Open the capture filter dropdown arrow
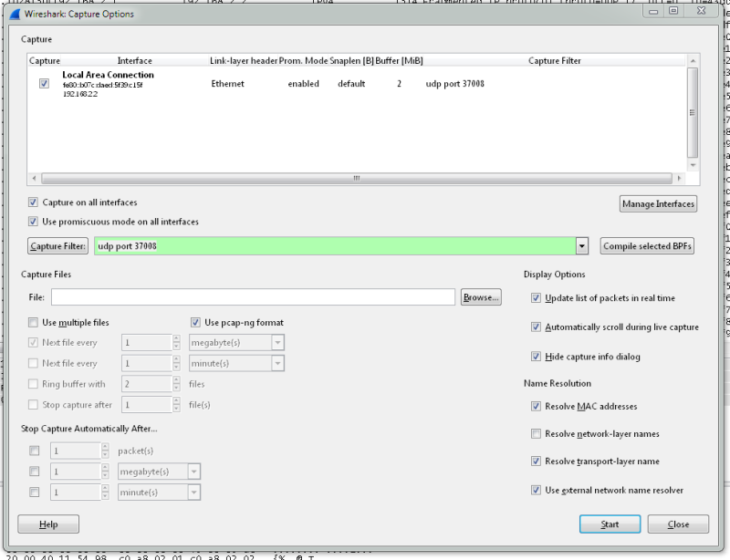This screenshot has height=560, width=730. click(x=581, y=246)
